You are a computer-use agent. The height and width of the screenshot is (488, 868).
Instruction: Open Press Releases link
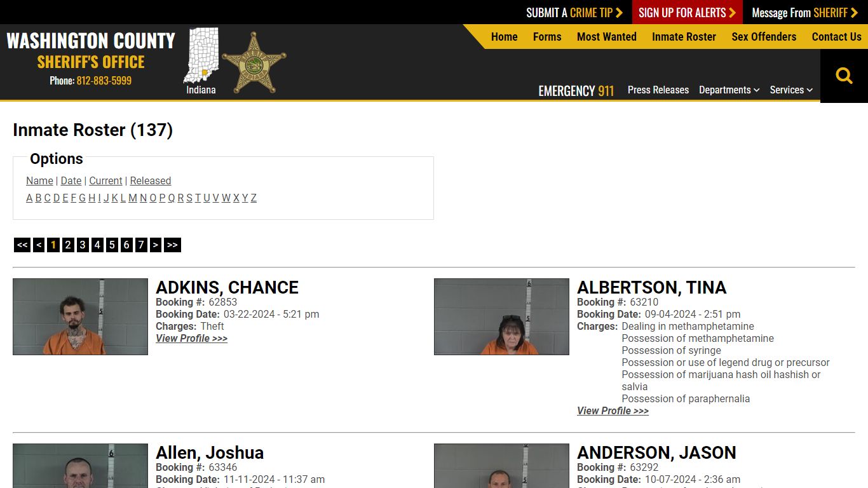(x=658, y=90)
